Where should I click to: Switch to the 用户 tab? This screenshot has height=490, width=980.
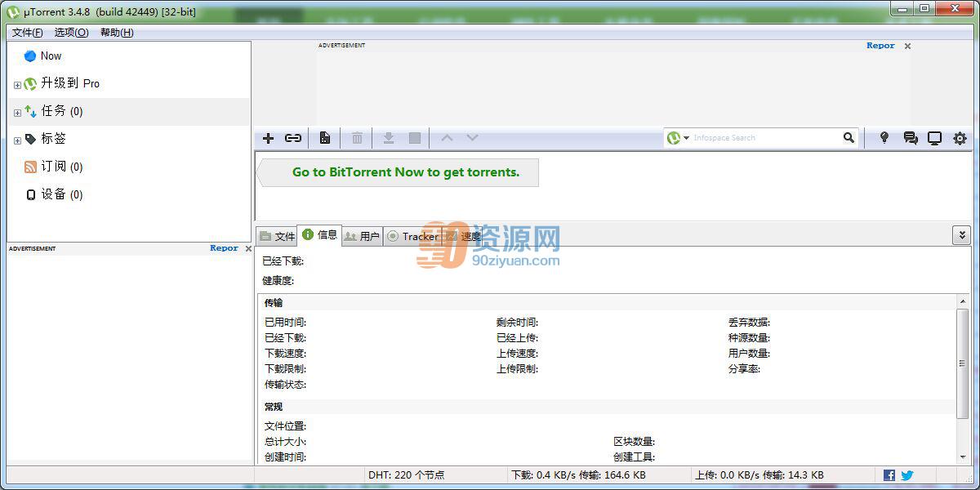(362, 236)
